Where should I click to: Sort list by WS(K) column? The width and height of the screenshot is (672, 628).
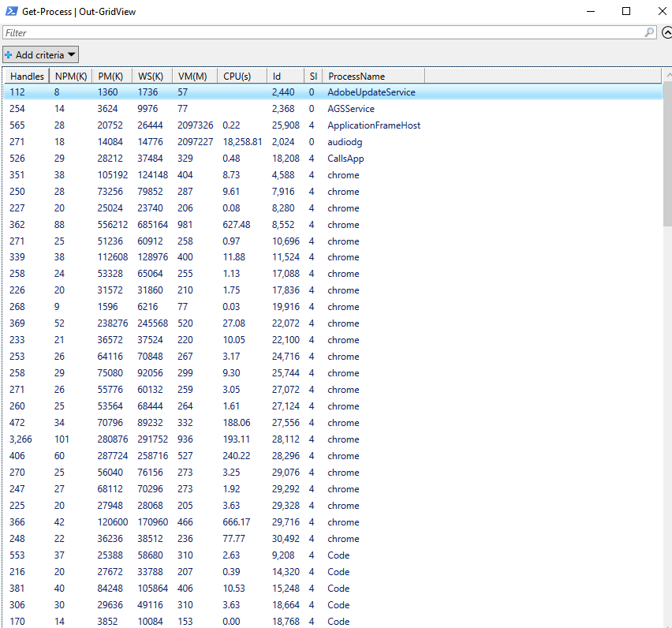[151, 76]
